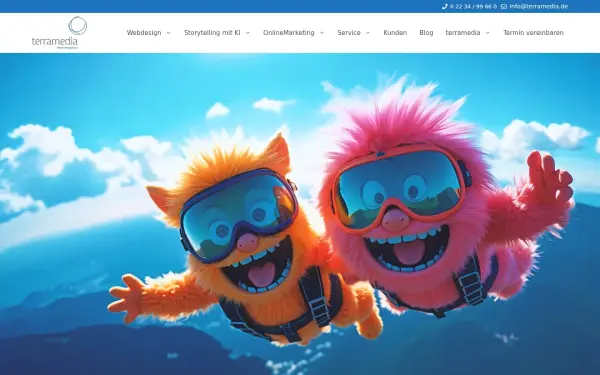
Task: Expand the terramedia dropdown chevron
Action: tap(488, 33)
